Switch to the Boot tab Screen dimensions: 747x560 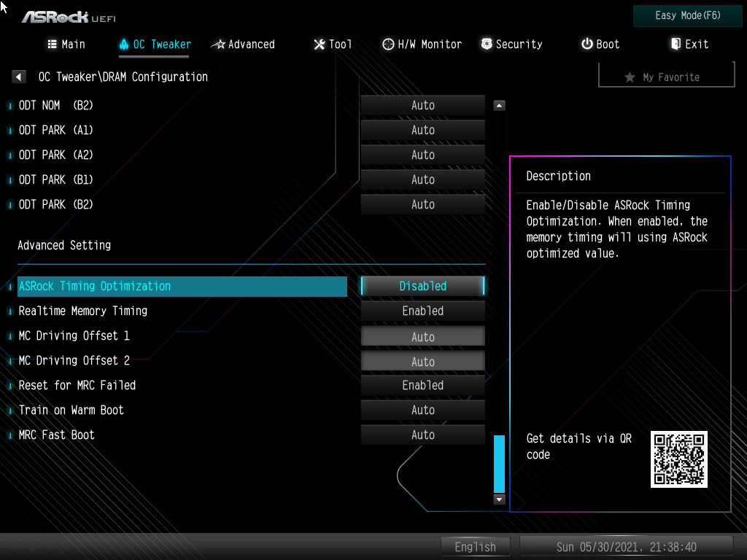tap(600, 44)
